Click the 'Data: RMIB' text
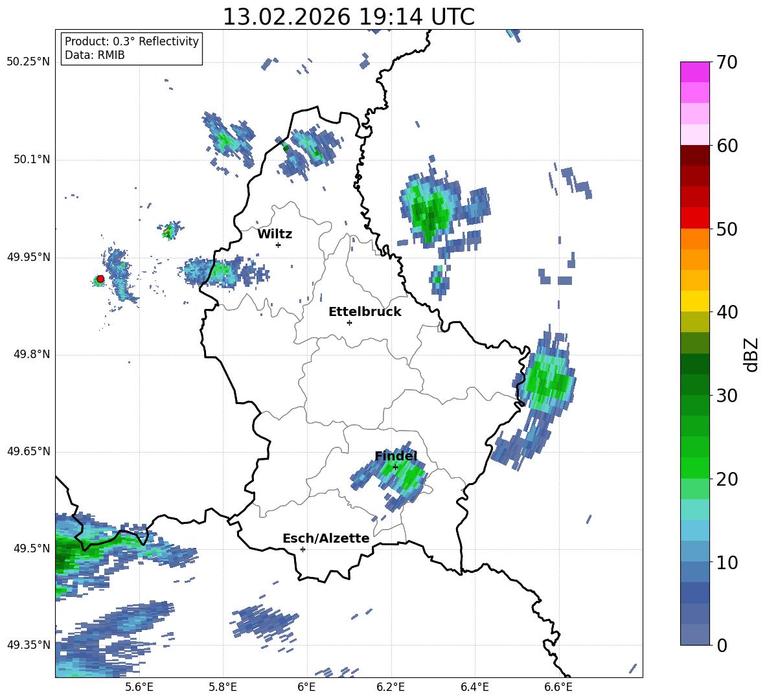 click(x=95, y=55)
